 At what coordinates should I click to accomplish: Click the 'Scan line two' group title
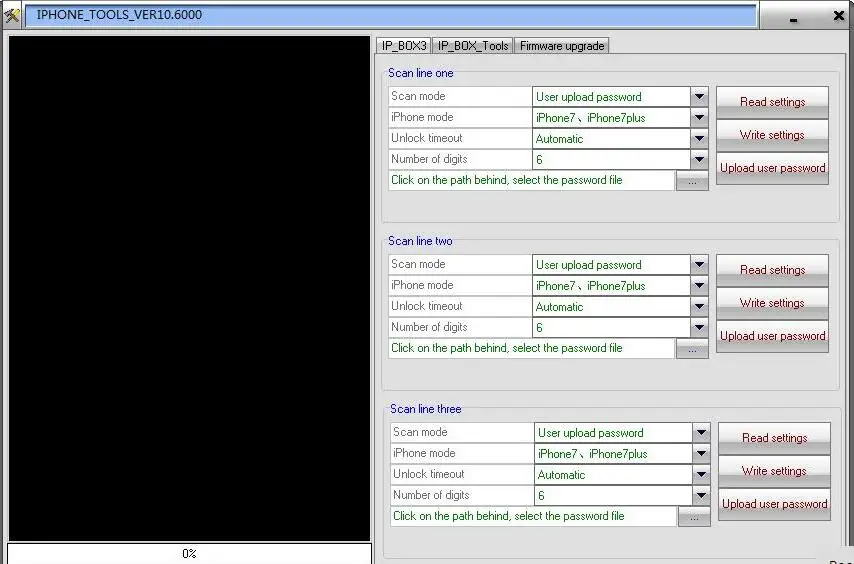pyautogui.click(x=420, y=241)
